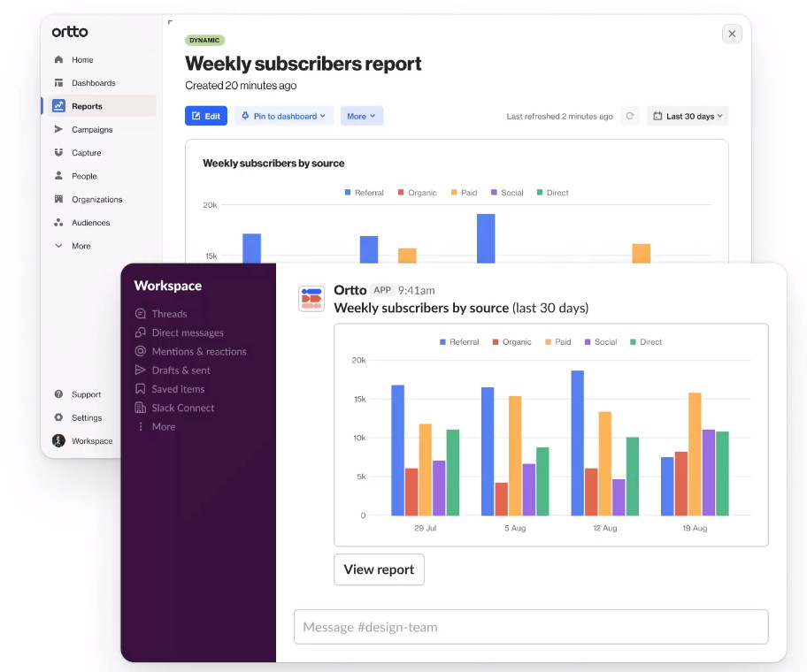The width and height of the screenshot is (807, 672).
Task: Click the green Direct color swatch
Action: click(x=632, y=342)
